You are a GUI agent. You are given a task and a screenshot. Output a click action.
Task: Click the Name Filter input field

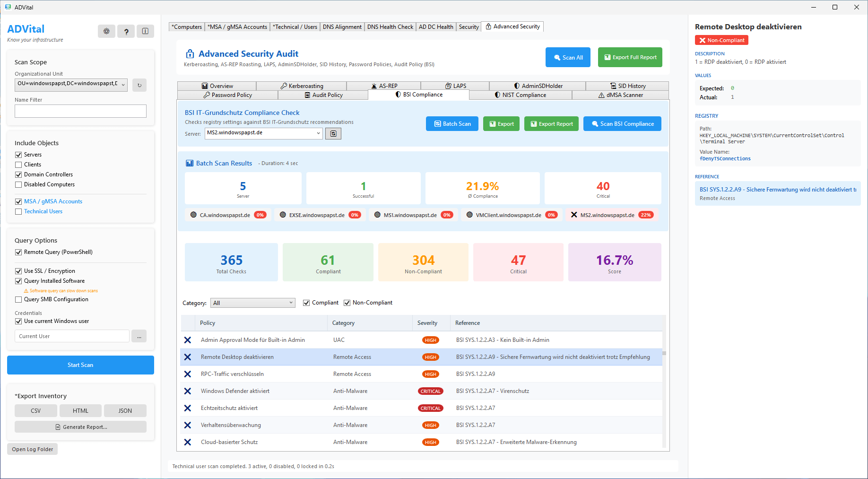click(x=80, y=111)
